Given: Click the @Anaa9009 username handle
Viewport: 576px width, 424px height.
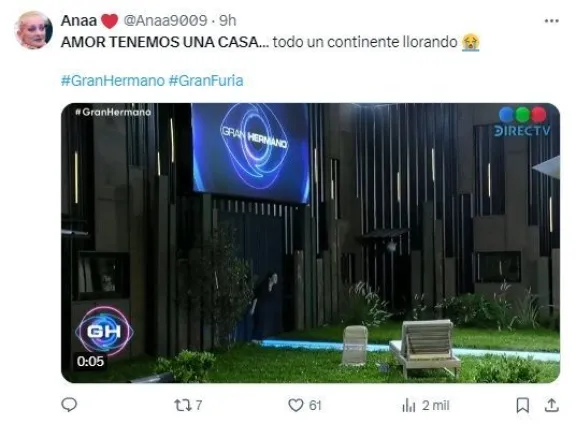Looking at the screenshot, I should [166, 21].
